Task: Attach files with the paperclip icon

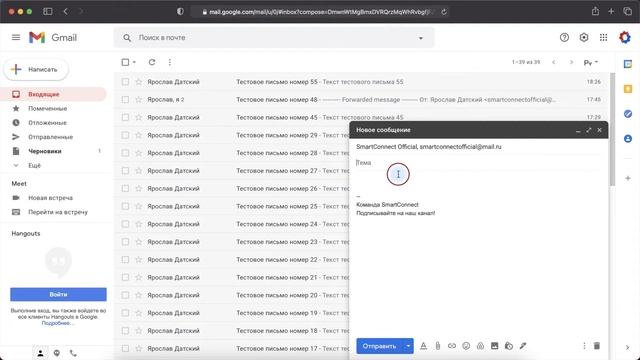Action: 438,346
